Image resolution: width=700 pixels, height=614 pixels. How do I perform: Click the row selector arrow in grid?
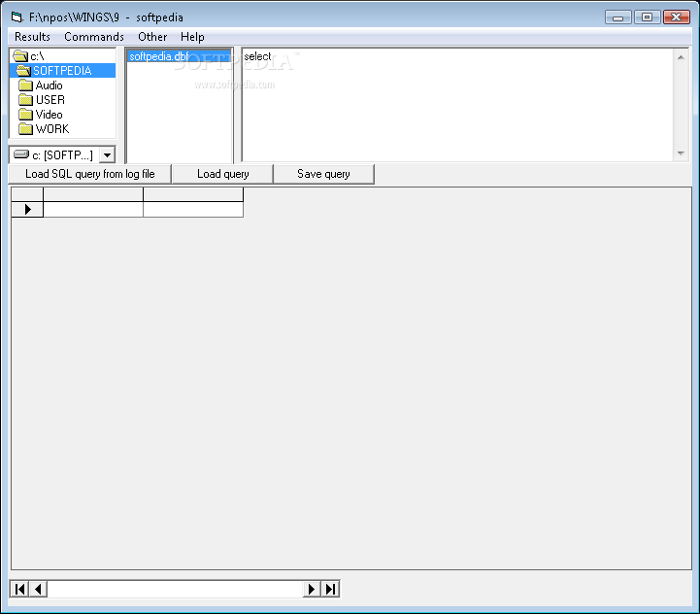pyautogui.click(x=27, y=209)
